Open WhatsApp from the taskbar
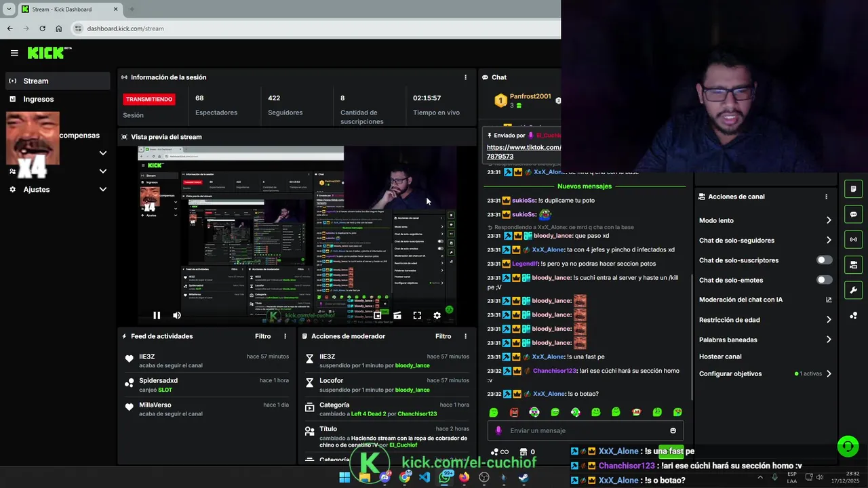The width and height of the screenshot is (868, 488). click(445, 477)
